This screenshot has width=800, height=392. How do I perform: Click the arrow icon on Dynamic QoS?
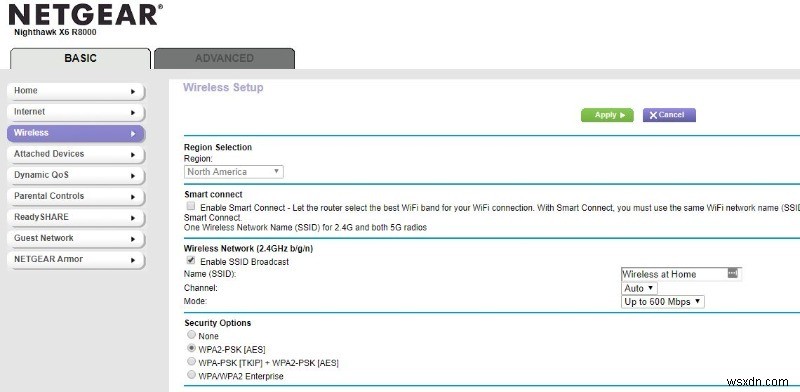click(x=133, y=176)
